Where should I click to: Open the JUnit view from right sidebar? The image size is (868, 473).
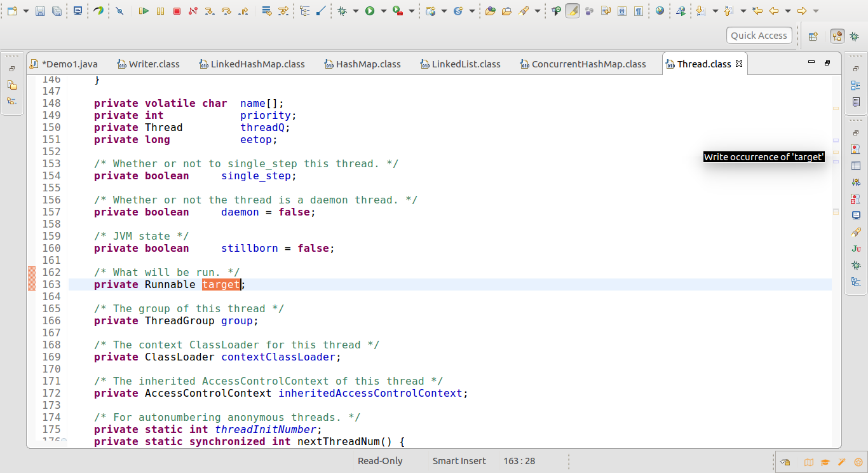[x=856, y=249]
